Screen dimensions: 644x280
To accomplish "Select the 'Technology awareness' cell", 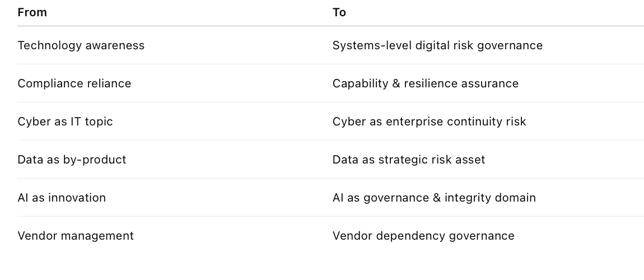I will click(x=81, y=45).
